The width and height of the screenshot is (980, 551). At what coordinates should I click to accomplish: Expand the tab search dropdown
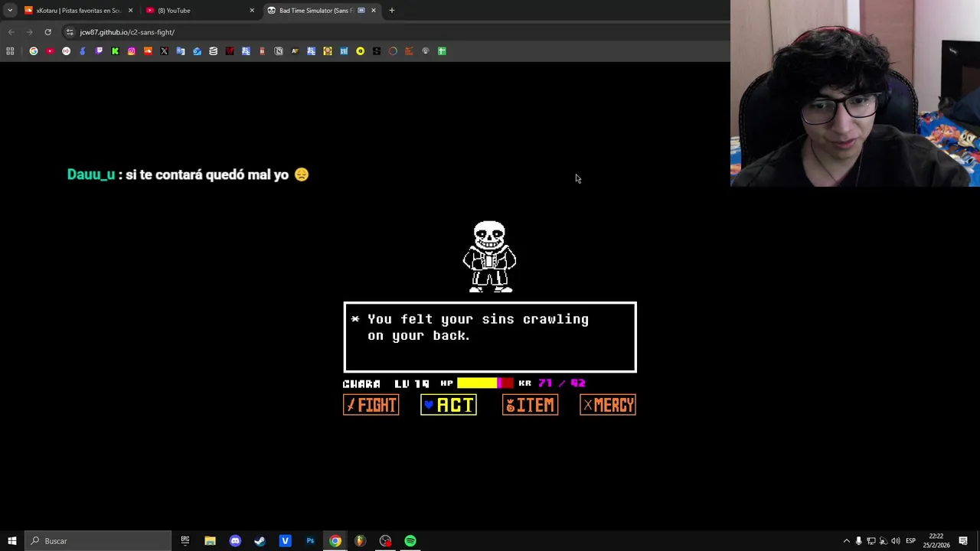10,11
